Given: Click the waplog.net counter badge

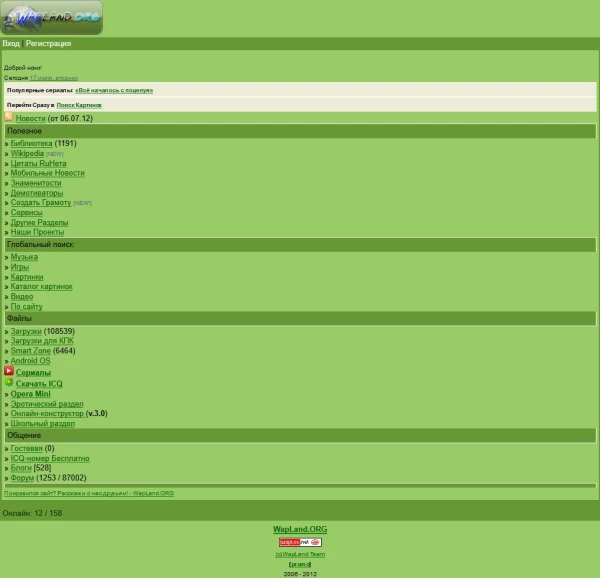Looking at the screenshot, I should pyautogui.click(x=300, y=542).
